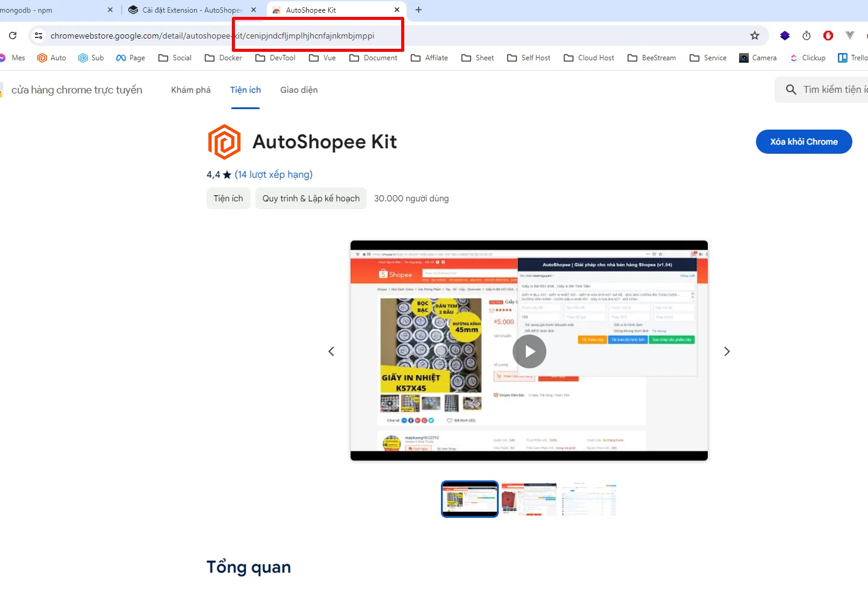Open the Clickup bookmark

808,58
